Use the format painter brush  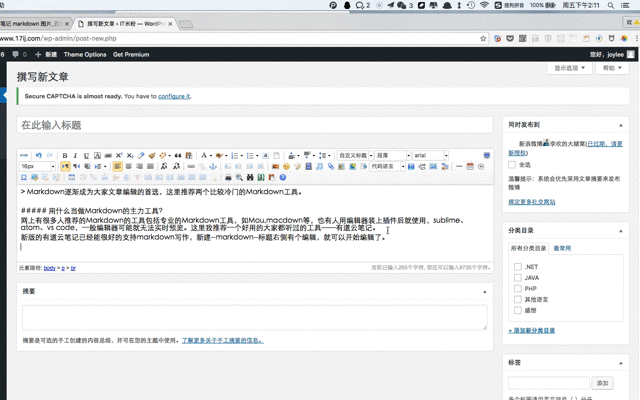(152, 156)
